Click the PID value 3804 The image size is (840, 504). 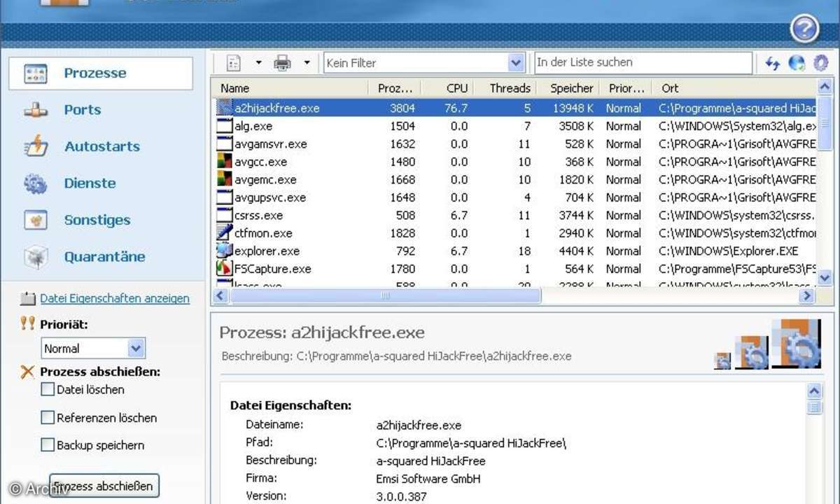[x=402, y=108]
